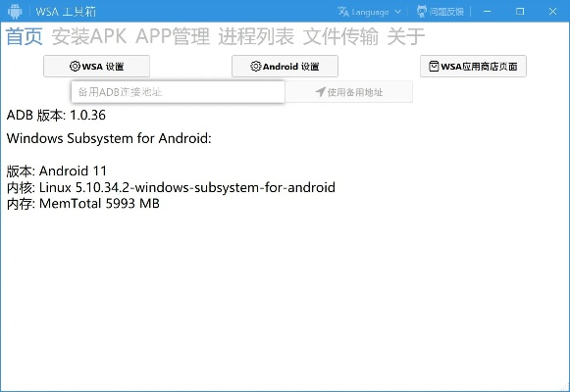Close the WSA 工具箱 window
This screenshot has width=570, height=392.
click(x=552, y=12)
